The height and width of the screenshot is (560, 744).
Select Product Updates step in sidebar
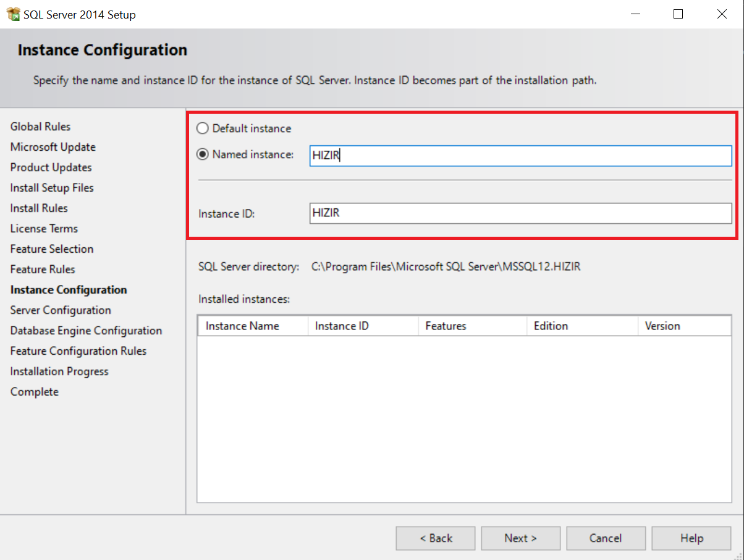coord(51,168)
